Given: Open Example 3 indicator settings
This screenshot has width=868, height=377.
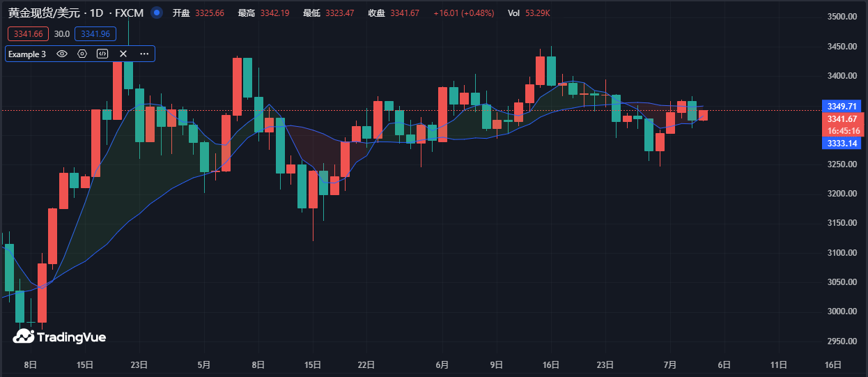Looking at the screenshot, I should tap(82, 54).
